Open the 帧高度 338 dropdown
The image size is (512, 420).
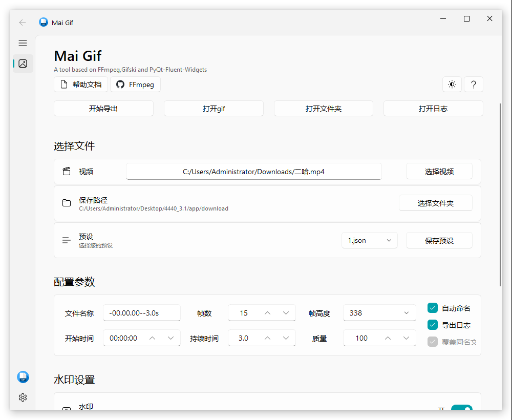pos(379,313)
